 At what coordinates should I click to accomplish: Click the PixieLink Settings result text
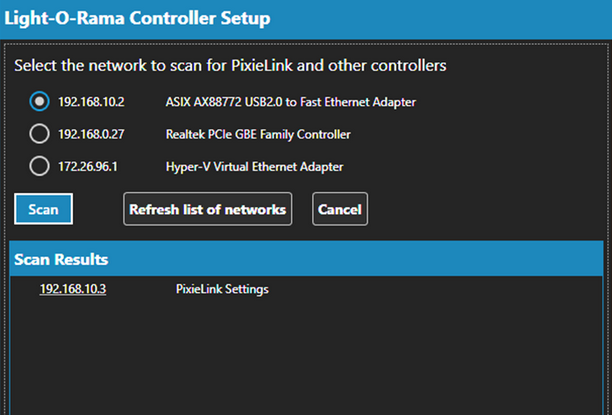(222, 290)
